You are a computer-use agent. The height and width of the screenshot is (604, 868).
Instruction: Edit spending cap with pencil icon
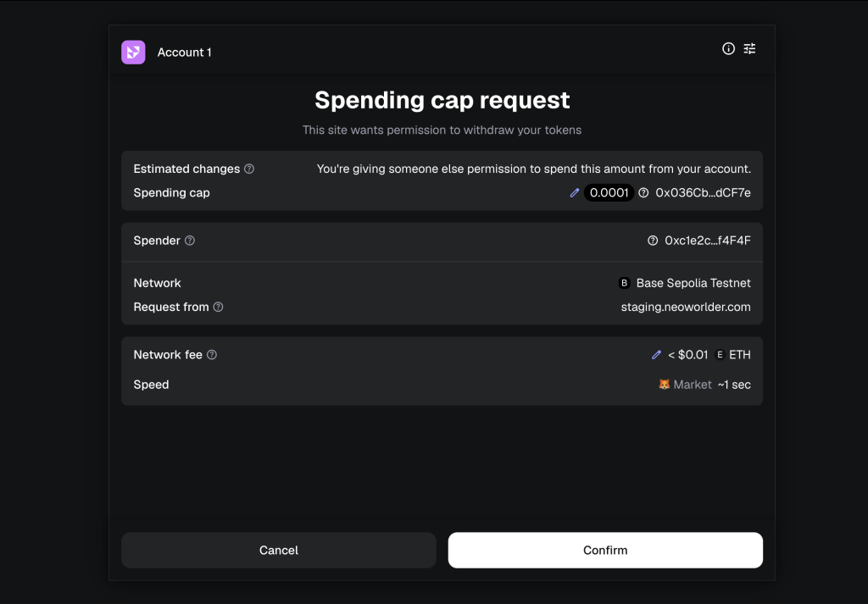[575, 193]
